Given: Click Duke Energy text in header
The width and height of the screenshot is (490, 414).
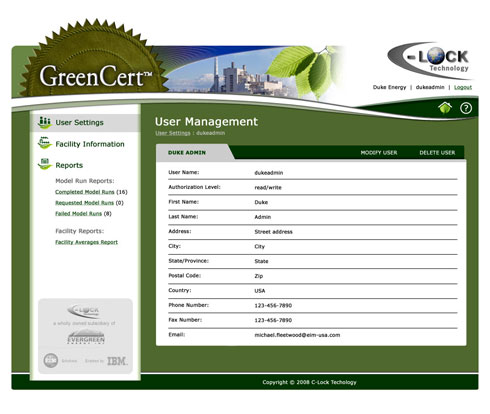Looking at the screenshot, I should tap(389, 87).
